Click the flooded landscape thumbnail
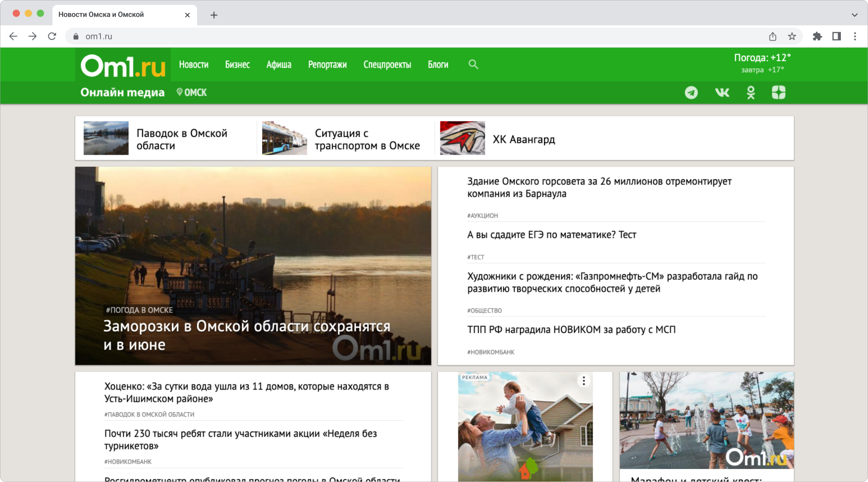Viewport: 868px width, 482px height. point(106,138)
